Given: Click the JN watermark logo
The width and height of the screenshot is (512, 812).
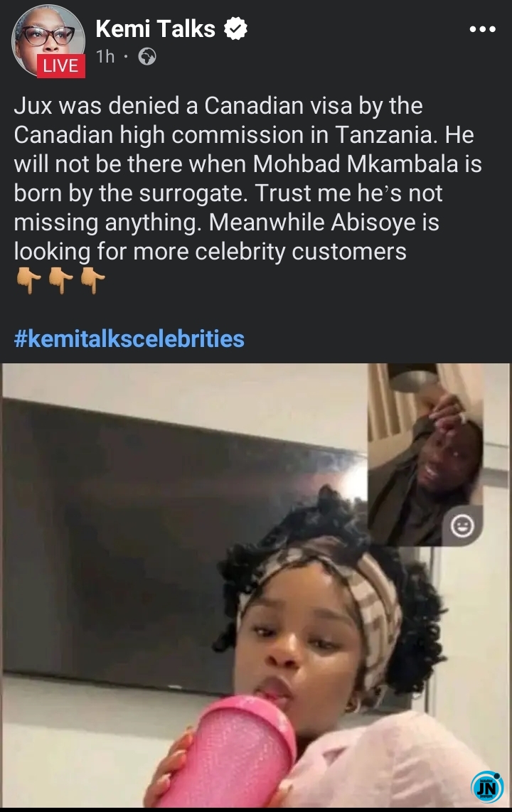Looking at the screenshot, I should 486,787.
